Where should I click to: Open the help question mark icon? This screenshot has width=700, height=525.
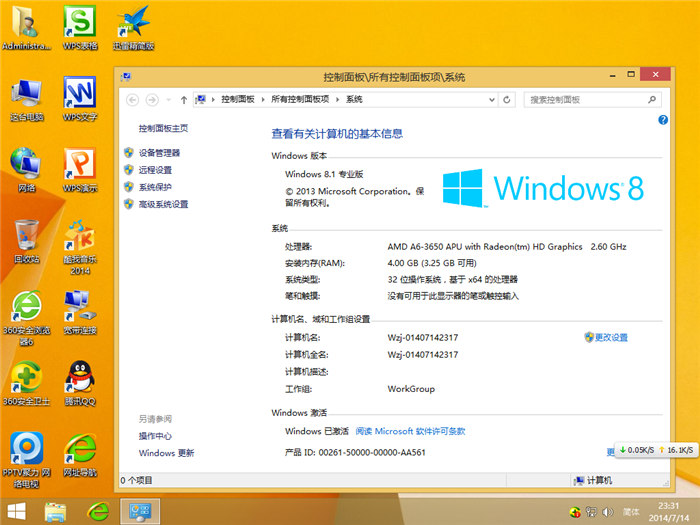click(x=663, y=120)
